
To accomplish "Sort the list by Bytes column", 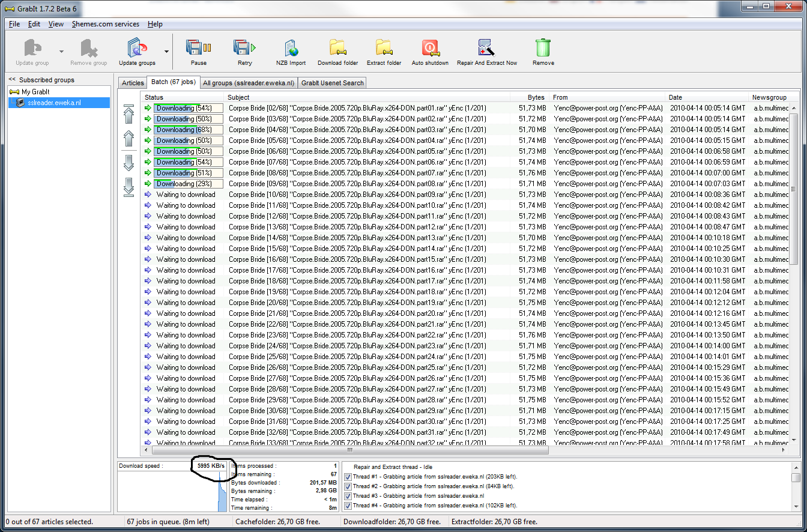I will point(530,97).
